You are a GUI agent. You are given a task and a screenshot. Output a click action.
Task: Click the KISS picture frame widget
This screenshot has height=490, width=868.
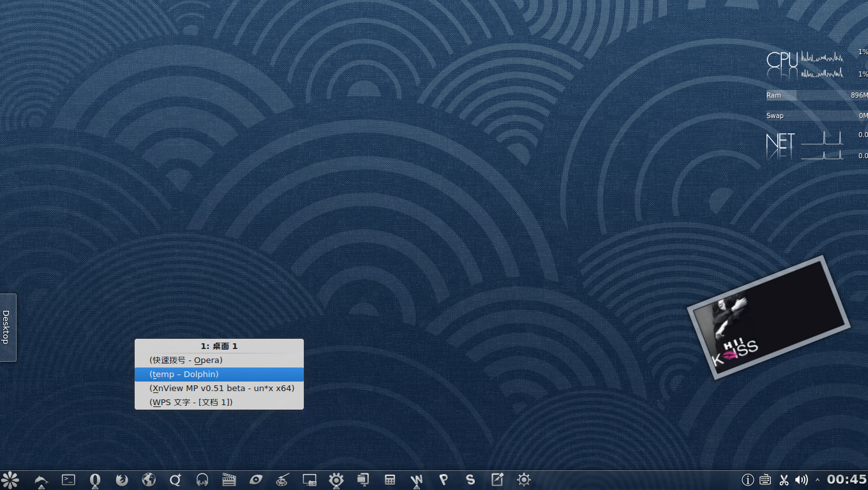coord(768,318)
